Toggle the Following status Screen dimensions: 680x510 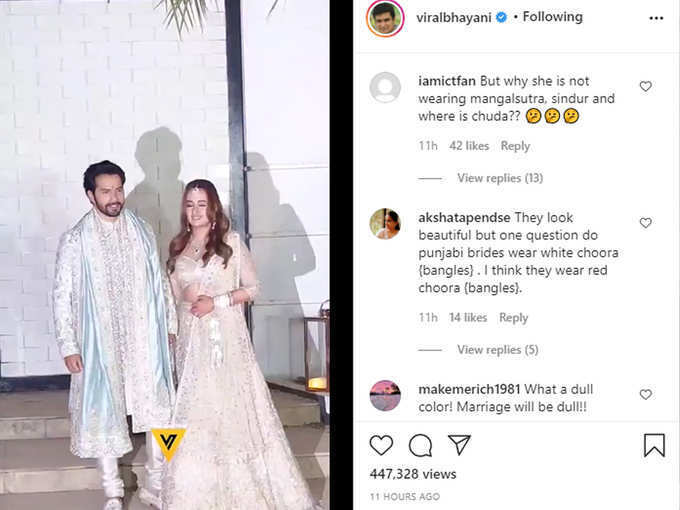pos(552,17)
